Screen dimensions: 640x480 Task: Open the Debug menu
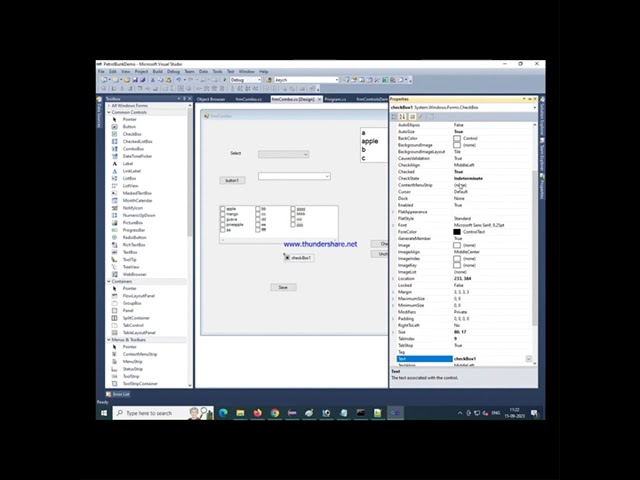pos(173,71)
